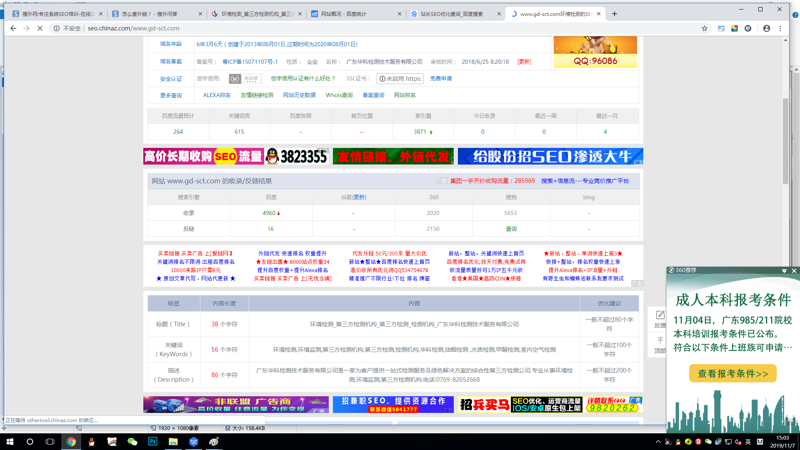Open WeChat from the taskbar
Screen dimensions: 800x450
click(x=132, y=441)
